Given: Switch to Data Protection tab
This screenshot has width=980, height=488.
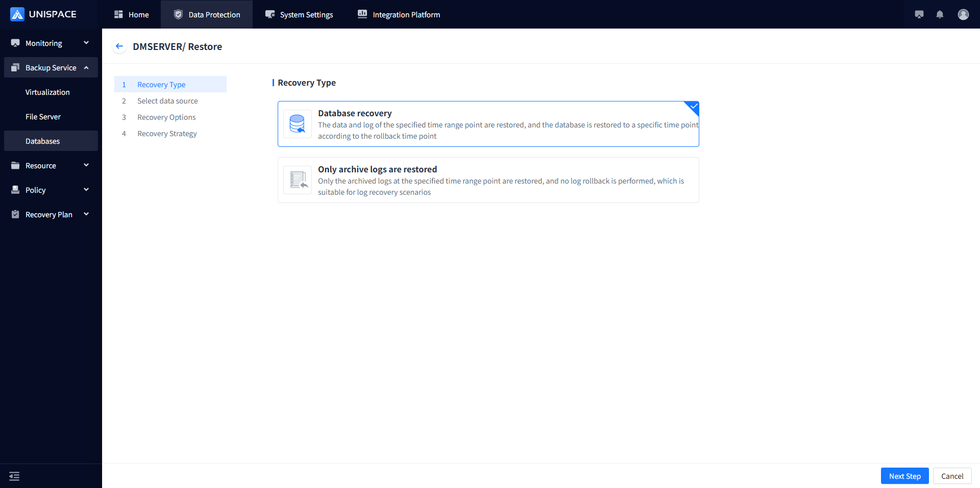Looking at the screenshot, I should click(207, 14).
